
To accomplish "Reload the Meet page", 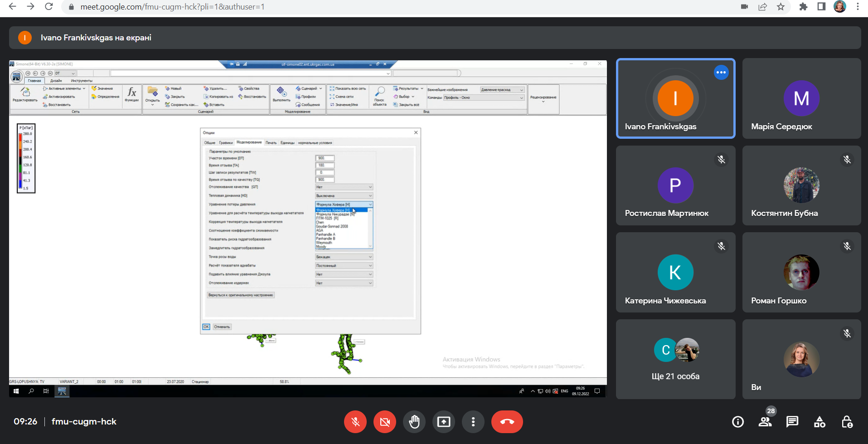I will [49, 7].
